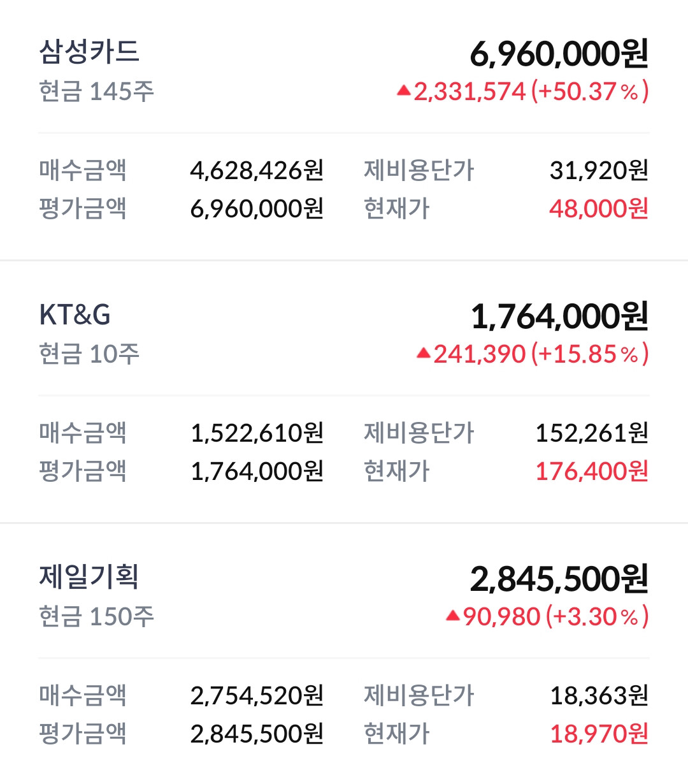688x784 pixels.
Task: Tap 삼성카드 매수금액 4,628,426원
Action: (257, 170)
